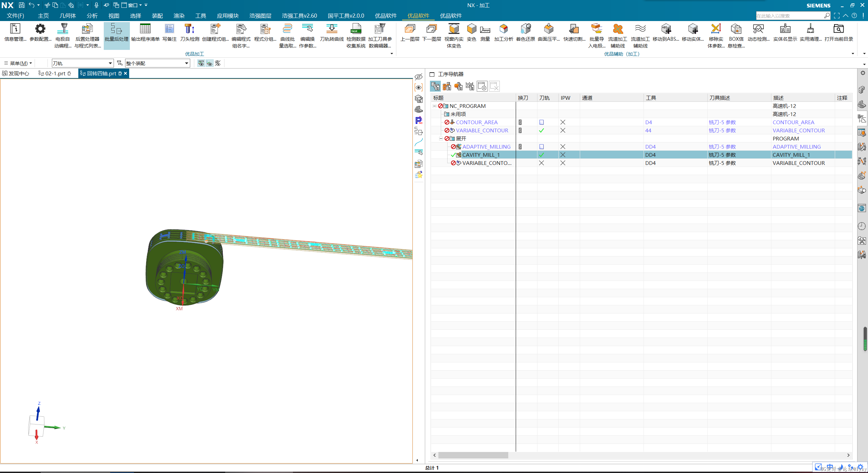The width and height of the screenshot is (868, 473).
Task: Switch to Geometry view icon
Action: [x=458, y=86]
